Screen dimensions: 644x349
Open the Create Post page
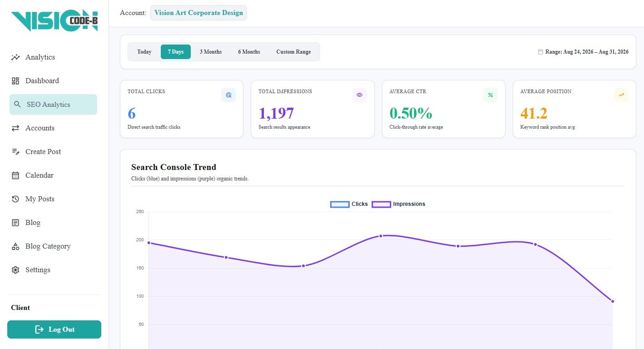tap(53, 152)
